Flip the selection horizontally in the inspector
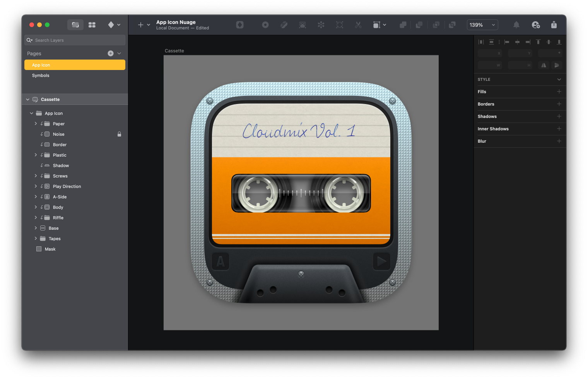The width and height of the screenshot is (588, 379). pyautogui.click(x=544, y=65)
